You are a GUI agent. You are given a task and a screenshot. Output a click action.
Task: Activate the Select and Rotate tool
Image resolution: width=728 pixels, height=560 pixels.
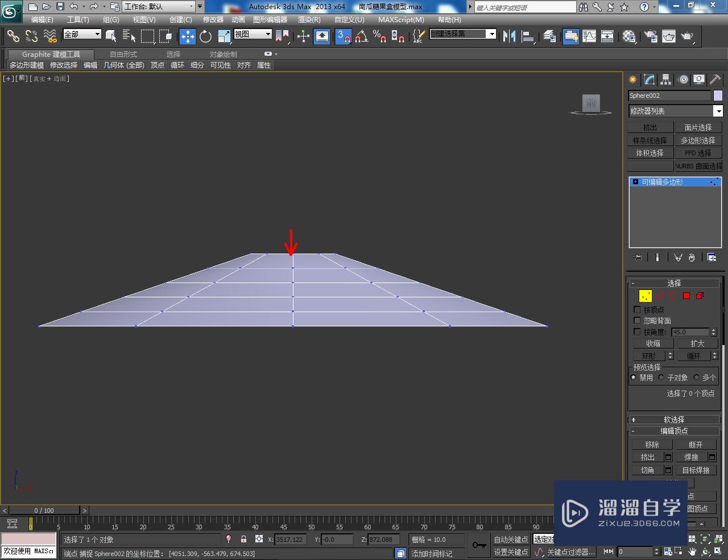[205, 36]
